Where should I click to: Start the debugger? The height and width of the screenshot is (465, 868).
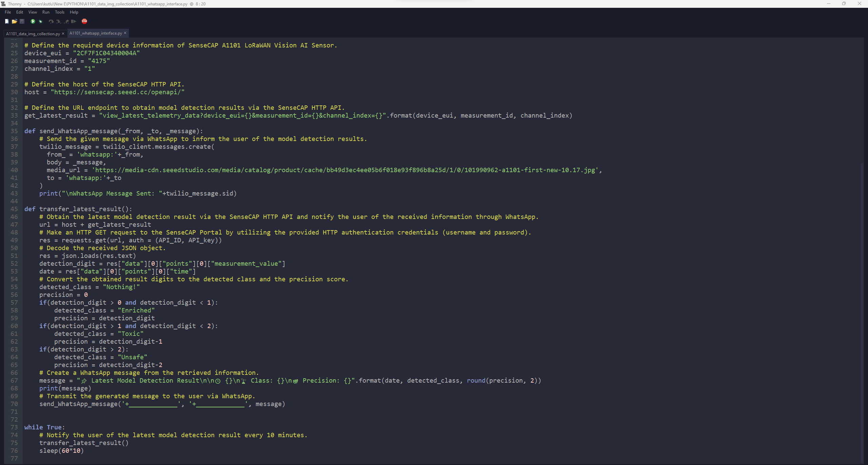click(40, 21)
